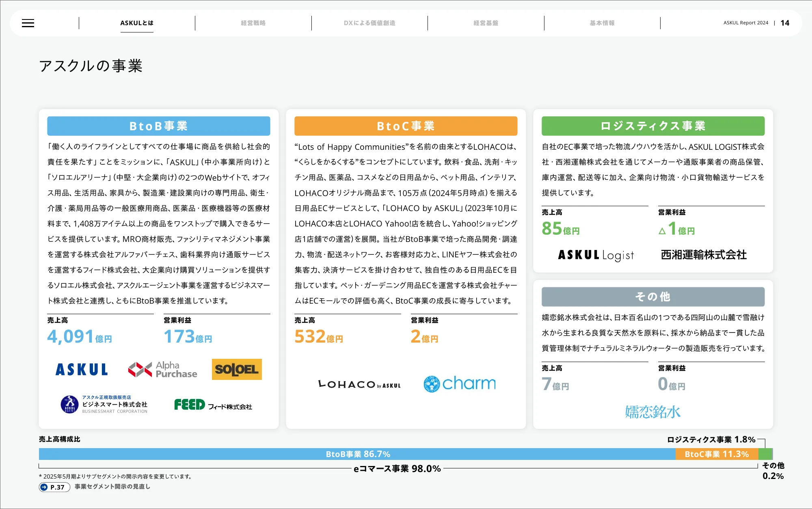This screenshot has height=509, width=812.
Task: Open the hamburger menu icon
Action: click(x=28, y=23)
